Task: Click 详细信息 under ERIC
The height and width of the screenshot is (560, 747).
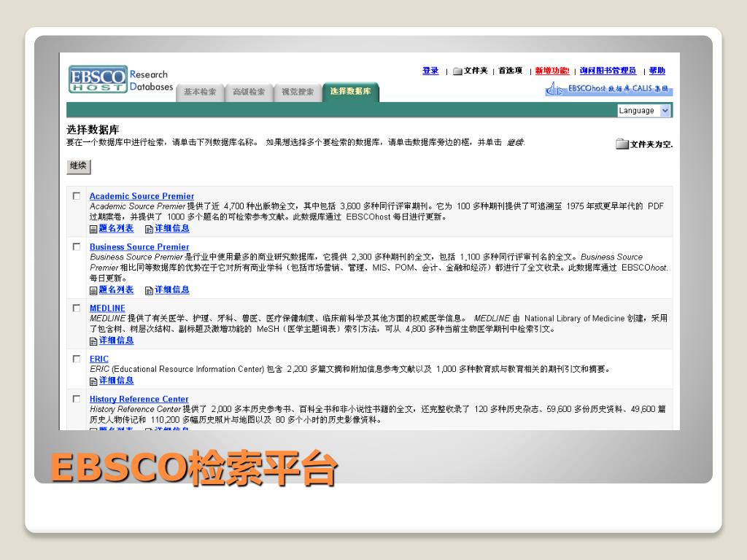Action: pos(116,381)
